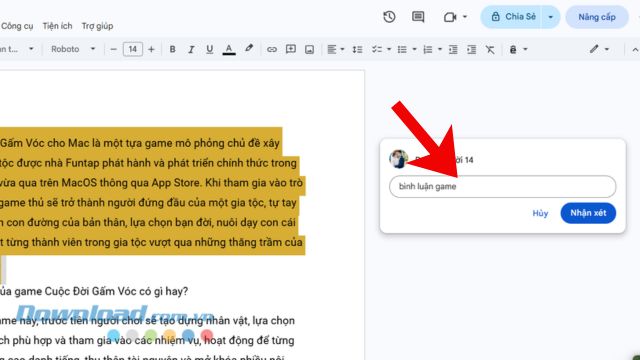
Task: Clear formatting icon
Action: (x=490, y=49)
